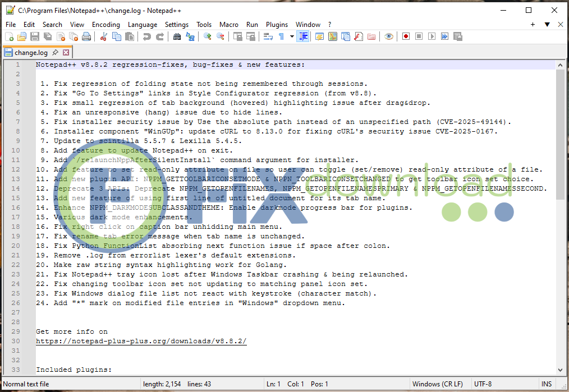This screenshot has height=392, width=569.
Task: Pin the change.log tab
Action: [55, 53]
